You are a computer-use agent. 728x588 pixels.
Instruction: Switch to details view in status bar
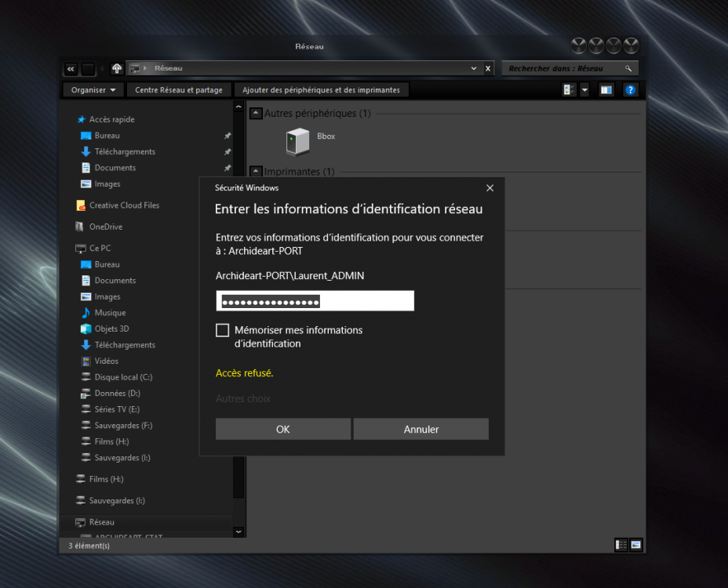tap(621, 545)
